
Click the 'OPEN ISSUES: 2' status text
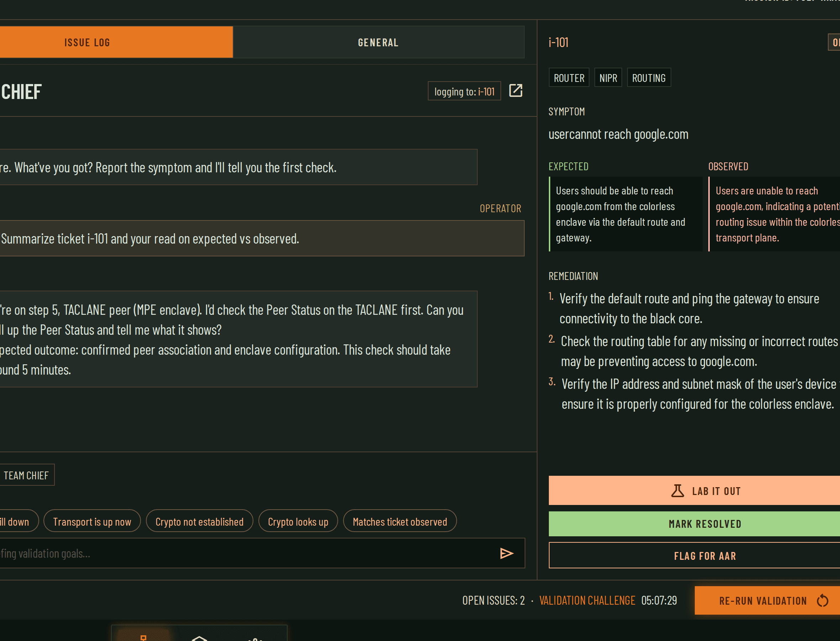click(493, 600)
